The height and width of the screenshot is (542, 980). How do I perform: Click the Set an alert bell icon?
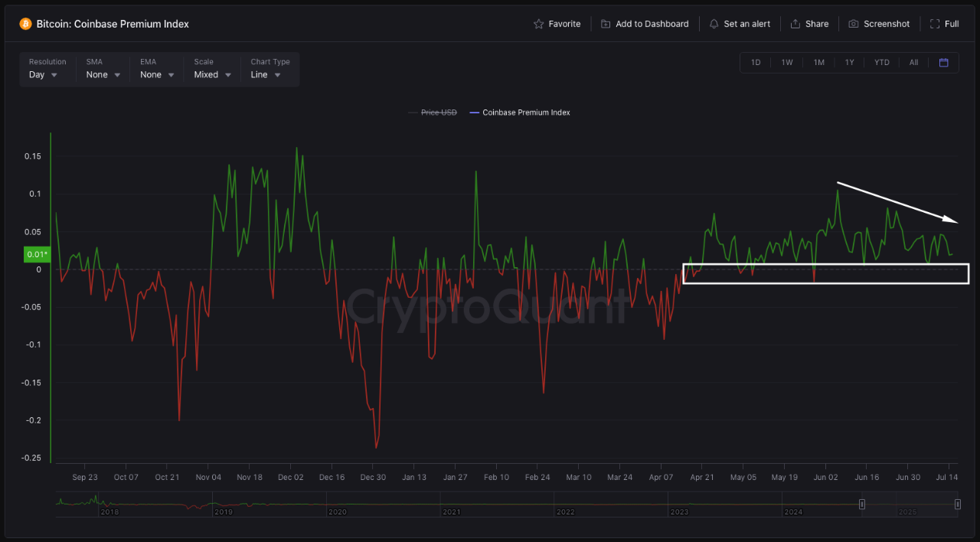point(714,24)
